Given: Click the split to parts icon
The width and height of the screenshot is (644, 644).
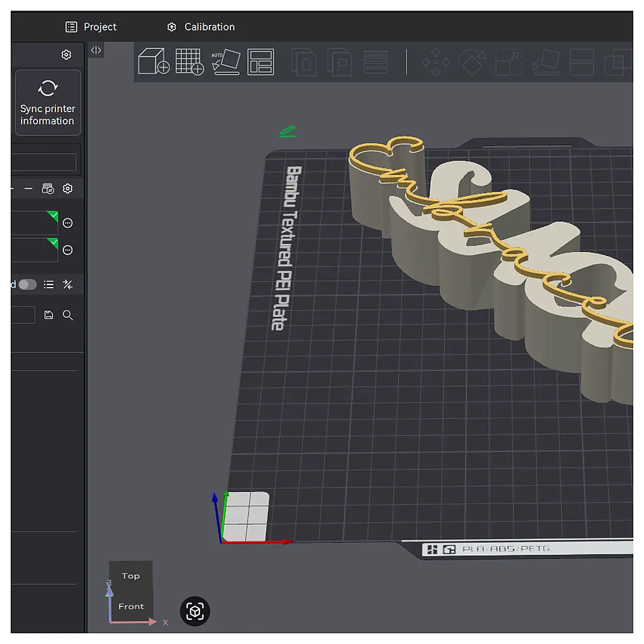Looking at the screenshot, I should click(340, 62).
